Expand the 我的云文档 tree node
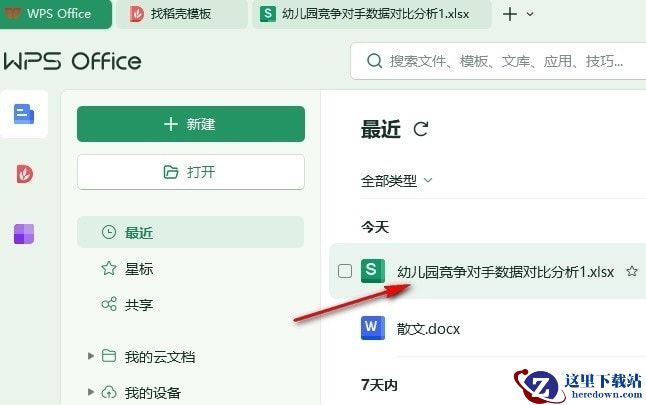This screenshot has width=646, height=405. coord(91,356)
